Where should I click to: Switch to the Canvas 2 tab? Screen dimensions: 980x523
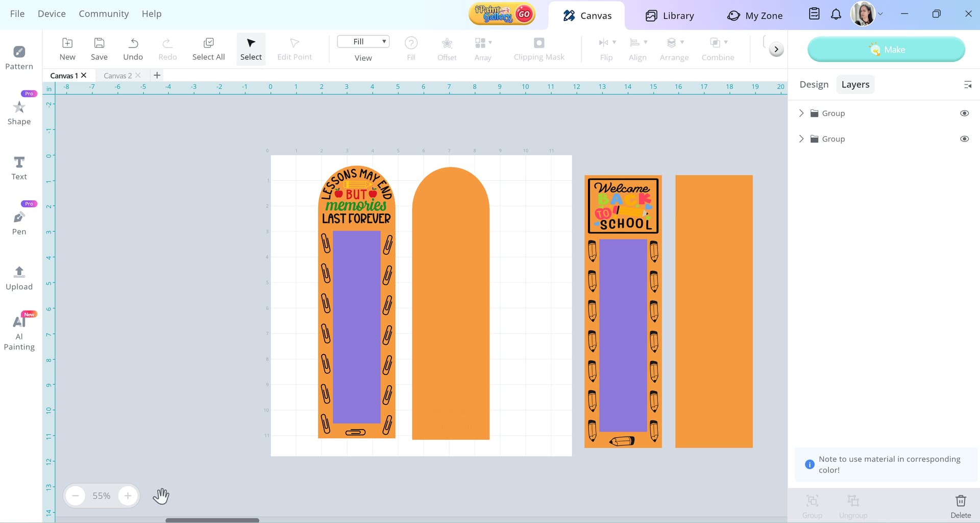117,76
